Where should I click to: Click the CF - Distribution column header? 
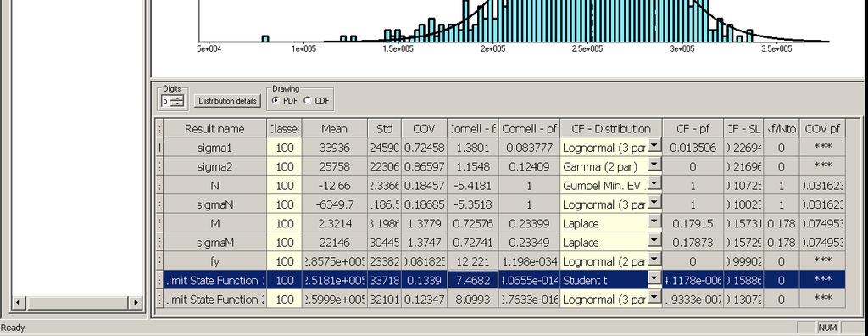pos(611,129)
